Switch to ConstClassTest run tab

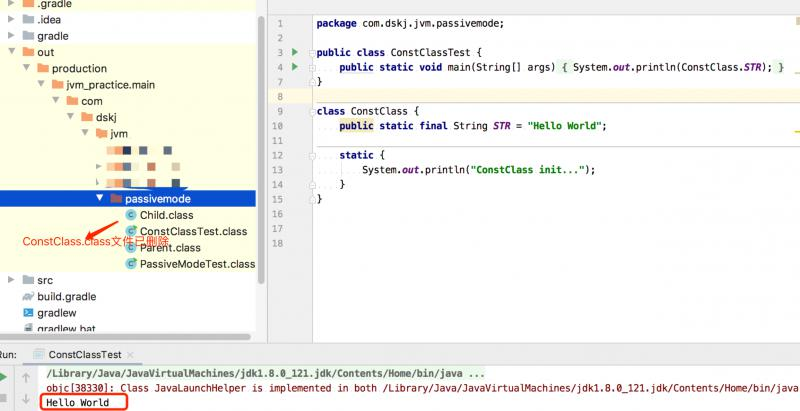[85, 354]
